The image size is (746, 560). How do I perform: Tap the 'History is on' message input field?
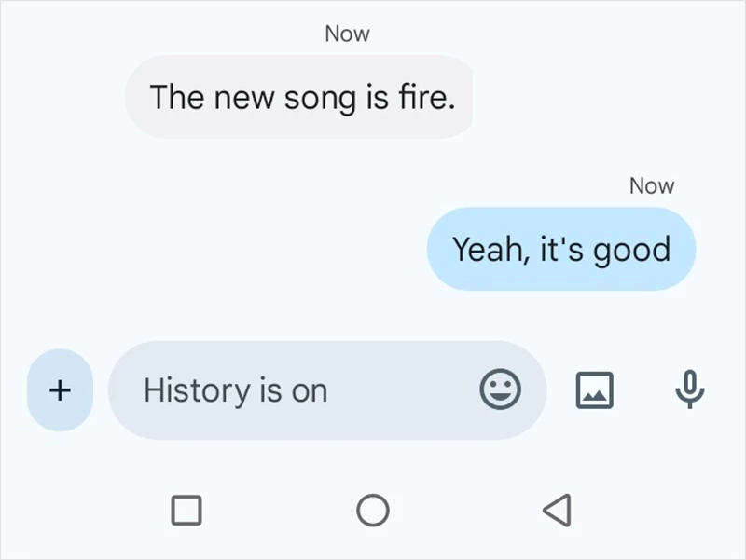[x=280, y=390]
